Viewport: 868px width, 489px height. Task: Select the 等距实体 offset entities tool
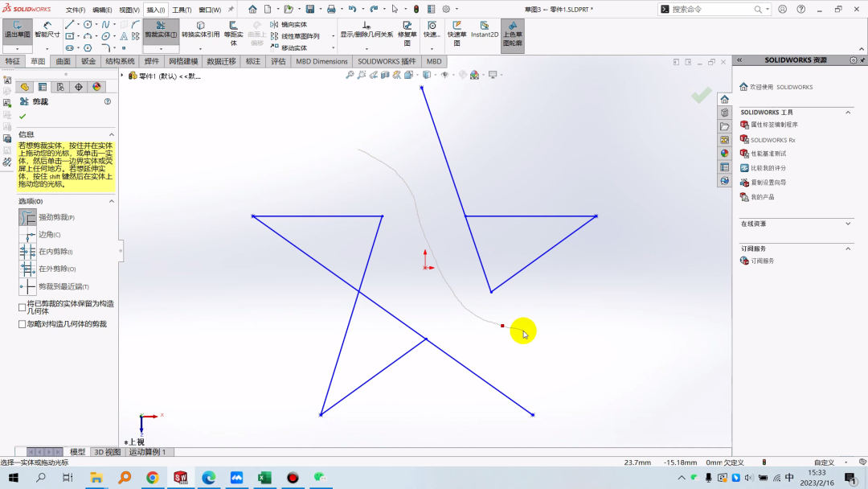tap(233, 31)
